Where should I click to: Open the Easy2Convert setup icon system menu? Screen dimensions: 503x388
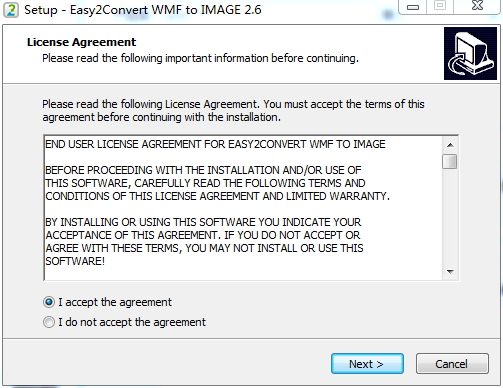point(11,10)
